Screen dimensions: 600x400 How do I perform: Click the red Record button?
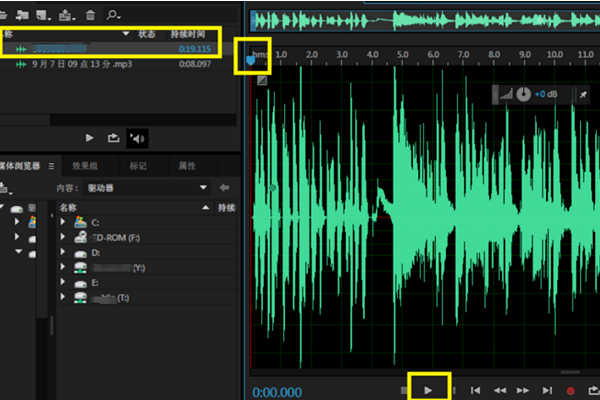[x=570, y=391]
